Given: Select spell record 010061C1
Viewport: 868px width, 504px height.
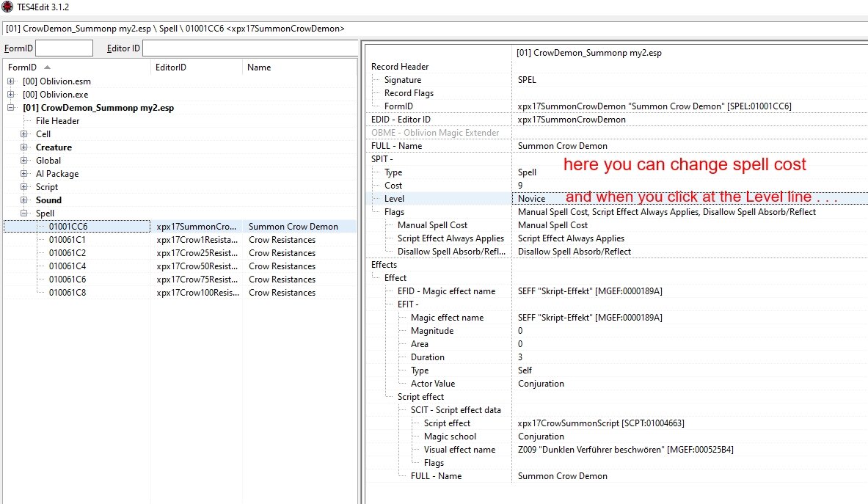Looking at the screenshot, I should click(68, 240).
